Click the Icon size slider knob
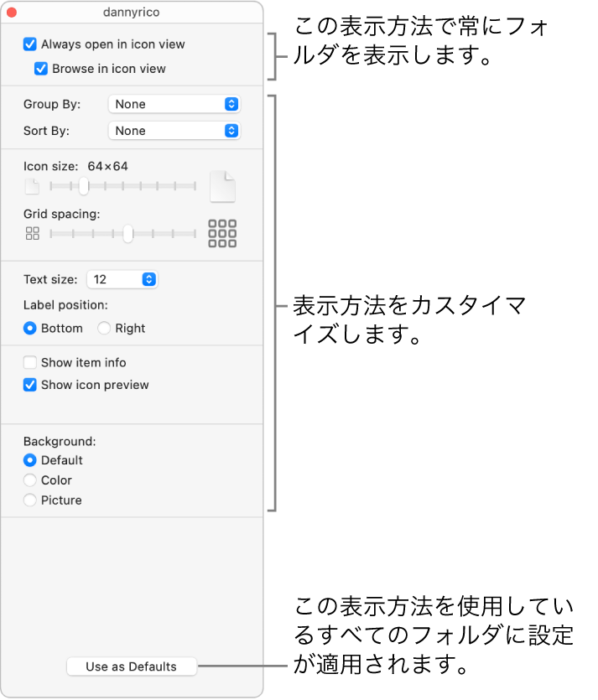 84,186
